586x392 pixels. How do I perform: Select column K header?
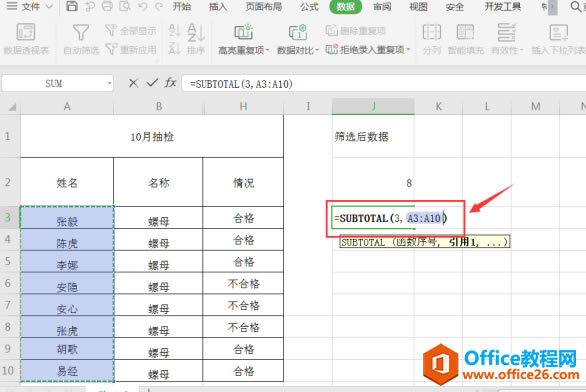(x=438, y=107)
